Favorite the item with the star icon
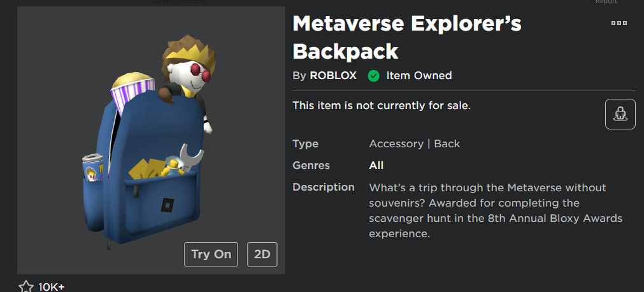 tap(25, 287)
